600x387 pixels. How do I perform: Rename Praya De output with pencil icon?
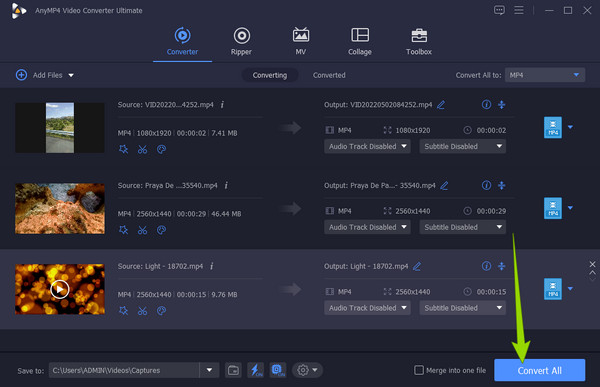point(444,186)
